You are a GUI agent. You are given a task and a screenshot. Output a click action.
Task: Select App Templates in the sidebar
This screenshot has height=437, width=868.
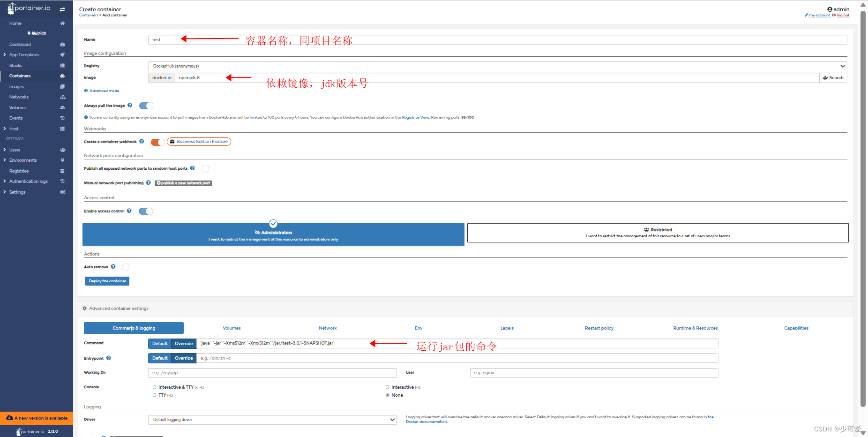coord(24,54)
